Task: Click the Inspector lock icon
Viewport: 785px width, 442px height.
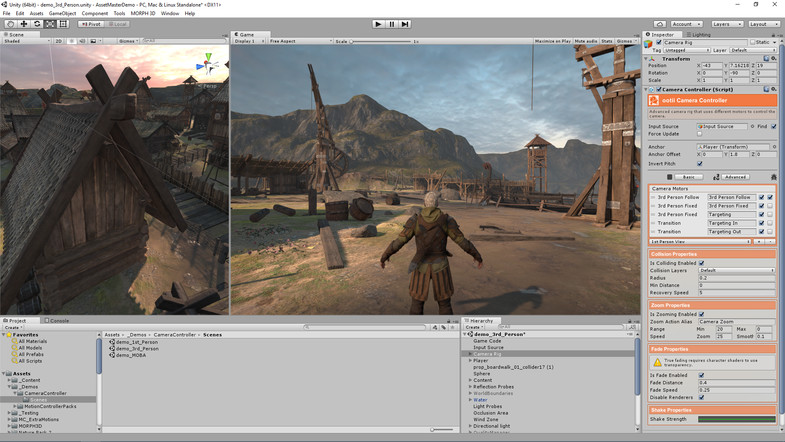Action: [x=773, y=35]
